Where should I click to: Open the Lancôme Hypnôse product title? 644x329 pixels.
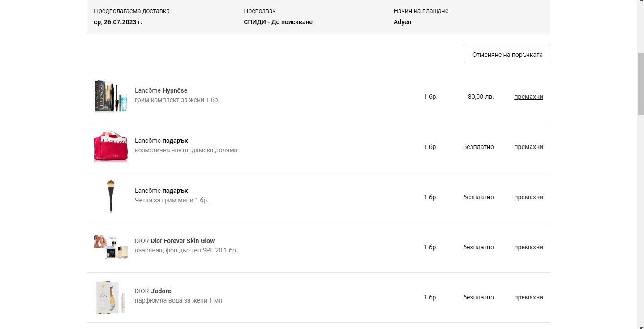tap(161, 90)
